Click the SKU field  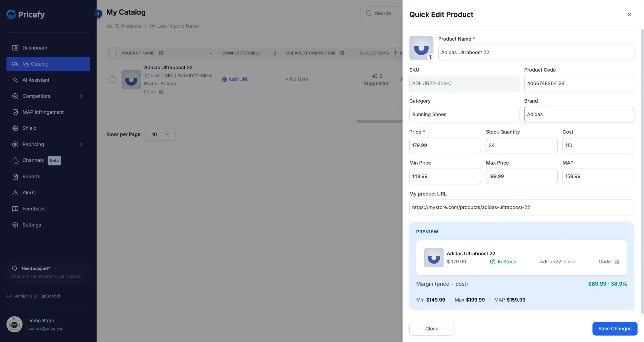pos(464,83)
